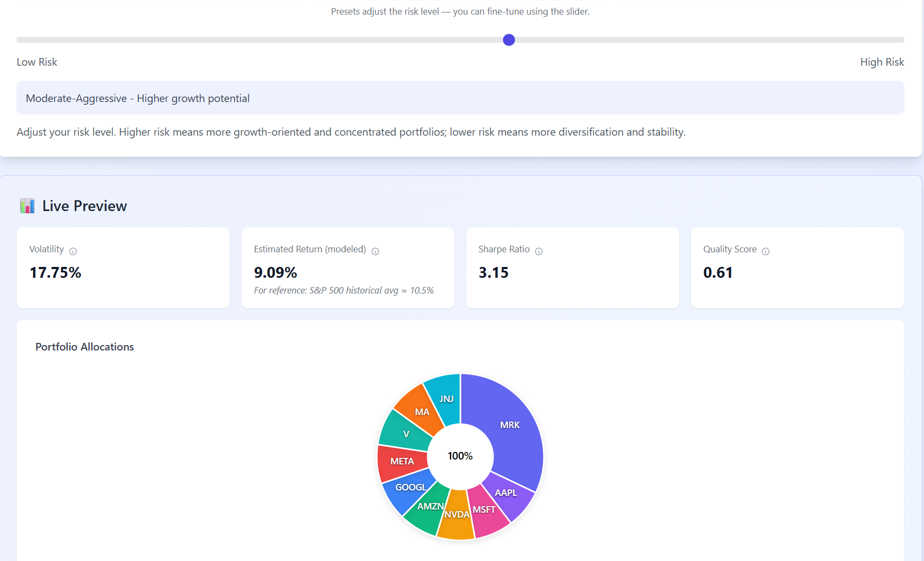Select the V slice in the donut
Viewport: 924px width, 561px height.
406,434
